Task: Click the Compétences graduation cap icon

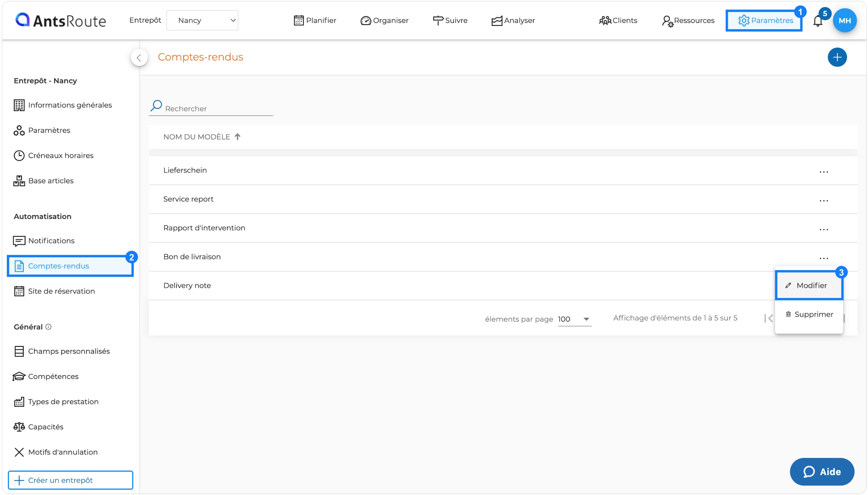Action: coord(19,376)
